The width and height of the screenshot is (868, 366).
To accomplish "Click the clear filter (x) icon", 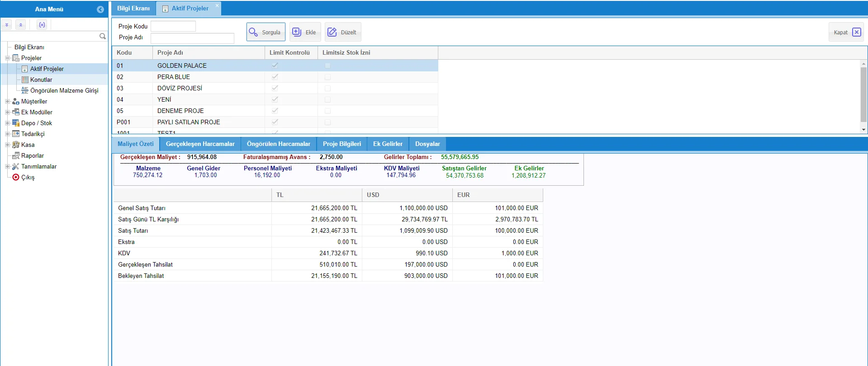I will click(x=42, y=25).
